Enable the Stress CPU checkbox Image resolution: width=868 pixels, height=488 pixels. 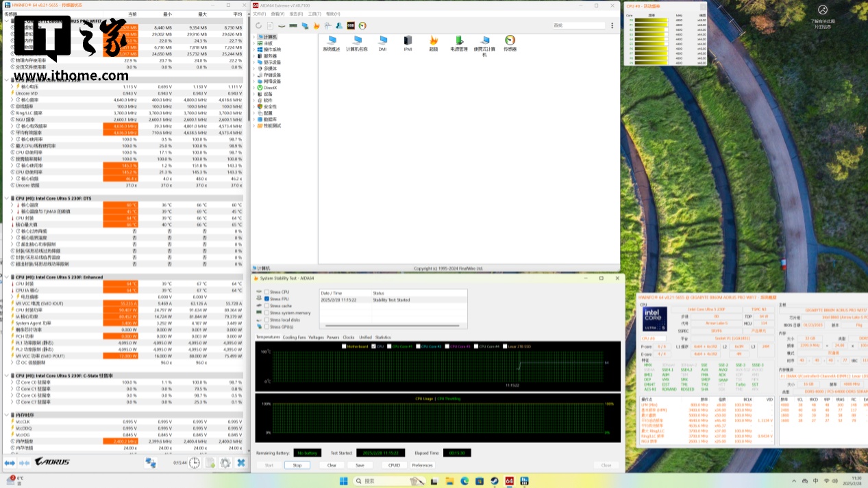click(x=267, y=292)
